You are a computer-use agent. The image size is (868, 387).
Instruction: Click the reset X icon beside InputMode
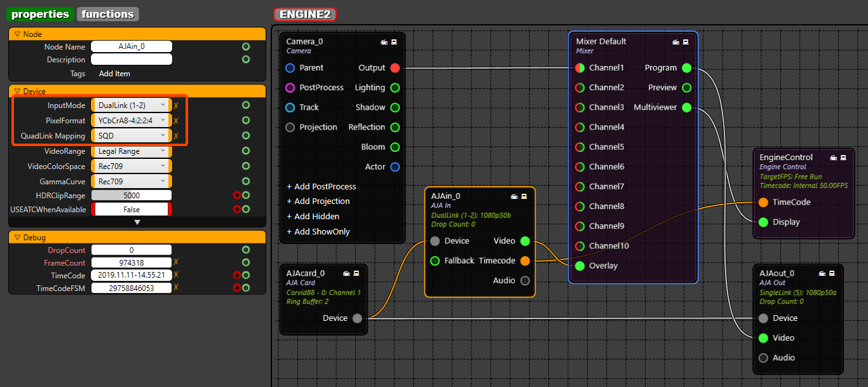pyautogui.click(x=176, y=105)
